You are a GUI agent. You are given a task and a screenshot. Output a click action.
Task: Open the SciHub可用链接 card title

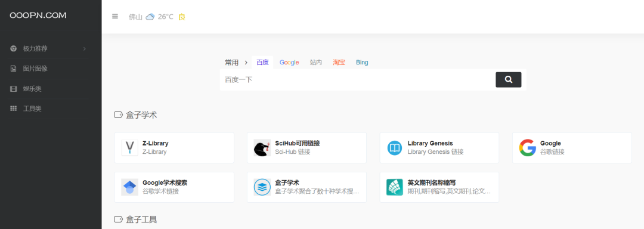(298, 143)
